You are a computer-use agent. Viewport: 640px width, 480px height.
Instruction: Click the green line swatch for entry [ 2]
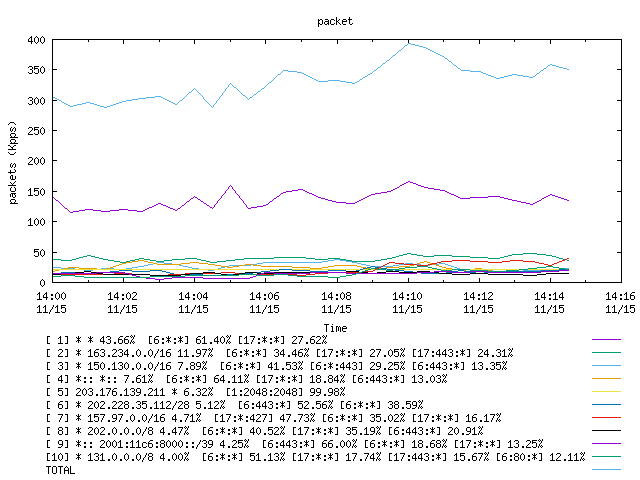pos(606,353)
